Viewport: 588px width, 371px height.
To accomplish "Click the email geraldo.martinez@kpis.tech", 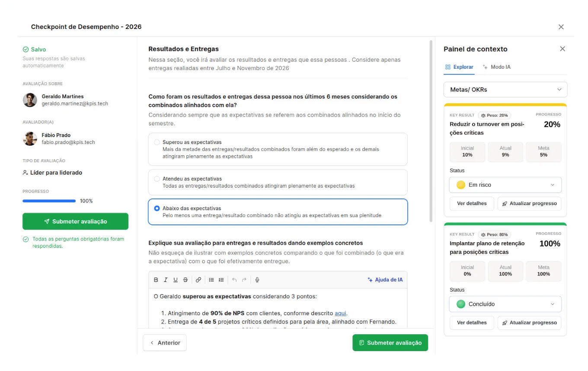I will click(x=75, y=104).
